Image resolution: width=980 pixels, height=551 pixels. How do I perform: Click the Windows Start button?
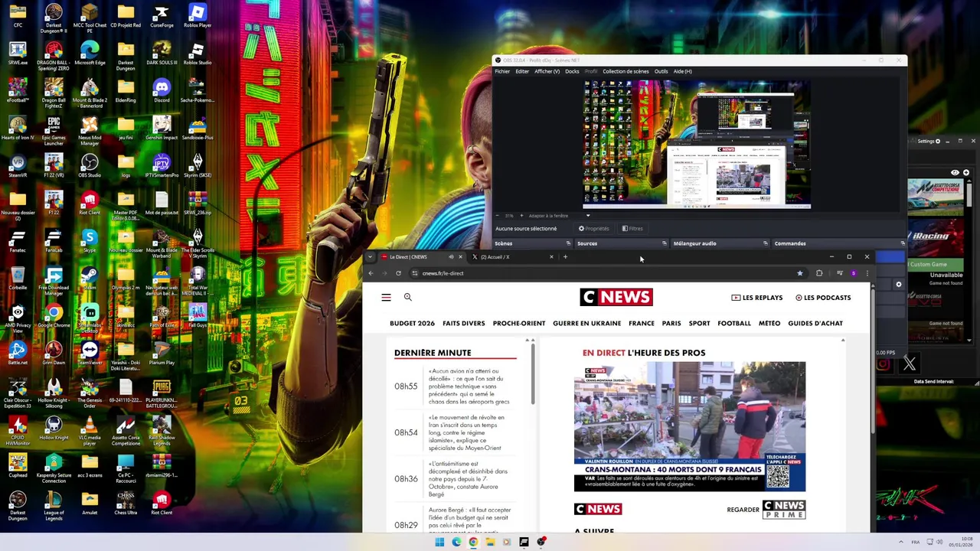[x=439, y=542]
